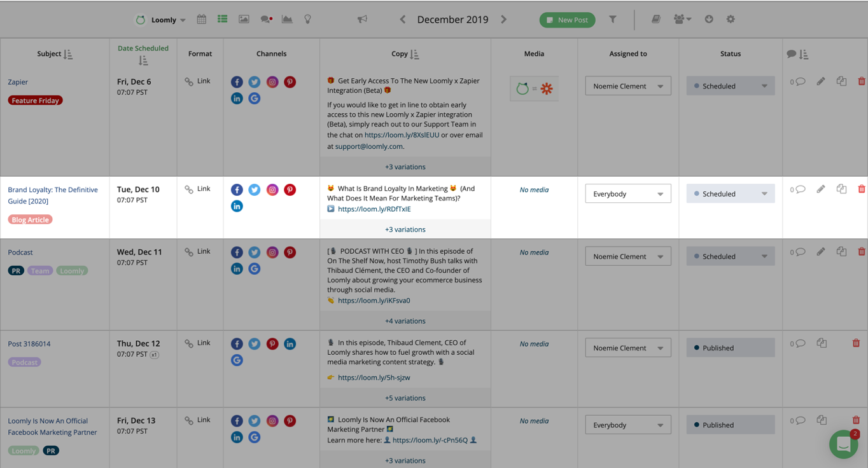Open the calendar view icon
Screen dimensions: 868x468
click(202, 19)
